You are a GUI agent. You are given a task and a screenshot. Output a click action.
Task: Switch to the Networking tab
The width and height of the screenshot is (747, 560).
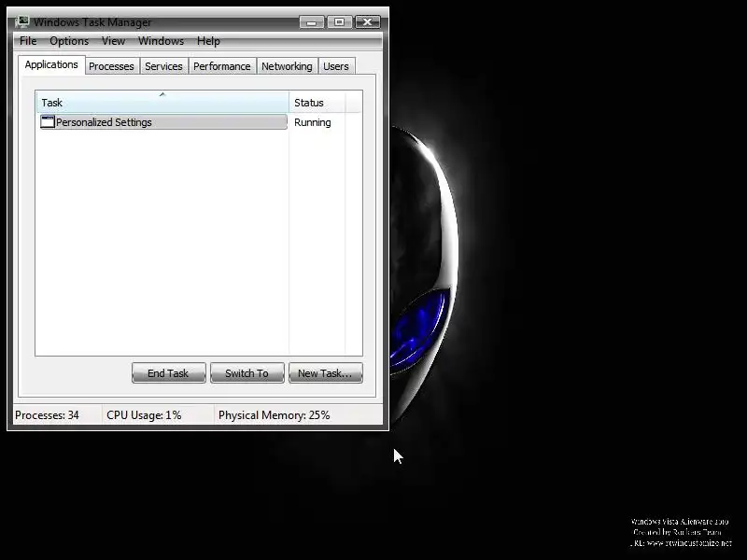287,66
